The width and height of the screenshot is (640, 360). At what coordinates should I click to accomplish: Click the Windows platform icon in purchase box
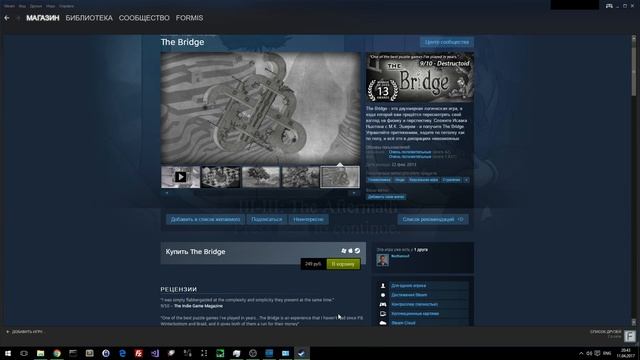[344, 251]
